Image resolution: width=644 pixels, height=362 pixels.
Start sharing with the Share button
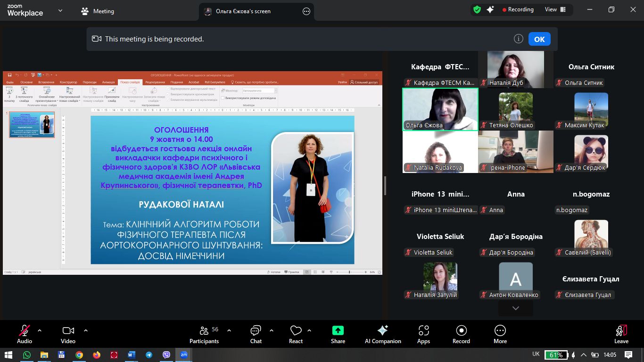pyautogui.click(x=338, y=334)
